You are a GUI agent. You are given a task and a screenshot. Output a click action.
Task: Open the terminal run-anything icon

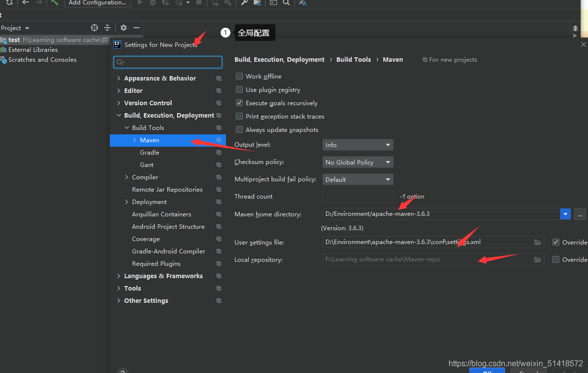pyautogui.click(x=274, y=2)
